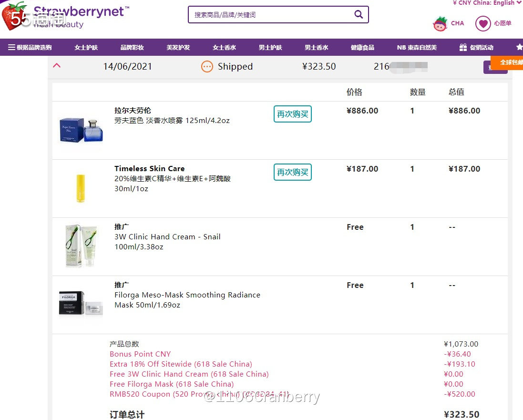The width and height of the screenshot is (523, 420).
Task: Open 男士香水 menu
Action: [316, 47]
